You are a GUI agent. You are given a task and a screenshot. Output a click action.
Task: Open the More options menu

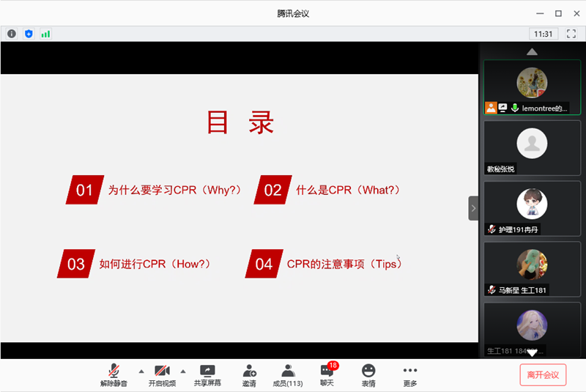[x=410, y=374]
